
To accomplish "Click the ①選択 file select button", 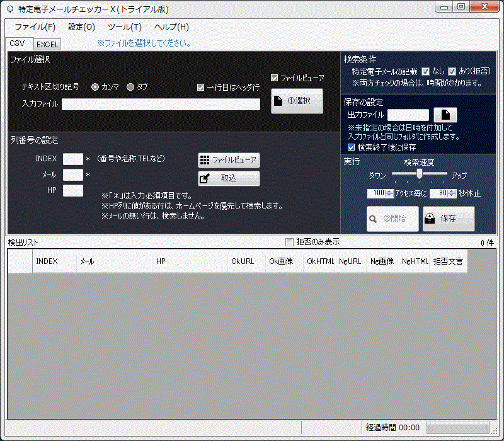I will pyautogui.click(x=297, y=101).
